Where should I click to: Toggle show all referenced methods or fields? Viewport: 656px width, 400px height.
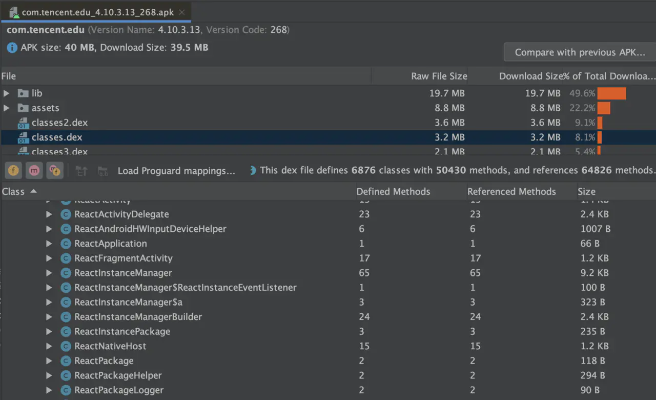point(55,171)
